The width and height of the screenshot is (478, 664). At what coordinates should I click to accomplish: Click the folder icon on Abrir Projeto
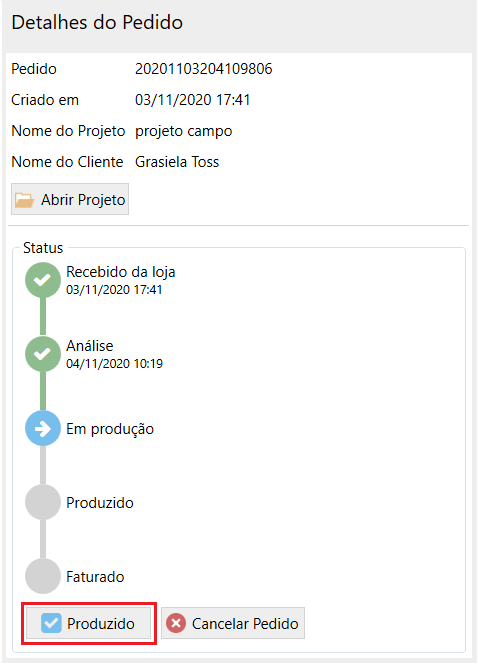(x=25, y=200)
